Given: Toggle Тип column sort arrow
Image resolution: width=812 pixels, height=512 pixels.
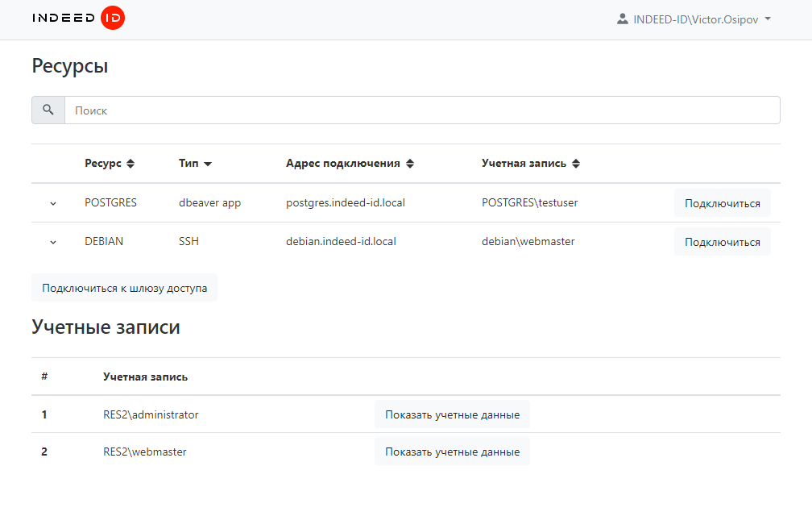Looking at the screenshot, I should click(208, 164).
